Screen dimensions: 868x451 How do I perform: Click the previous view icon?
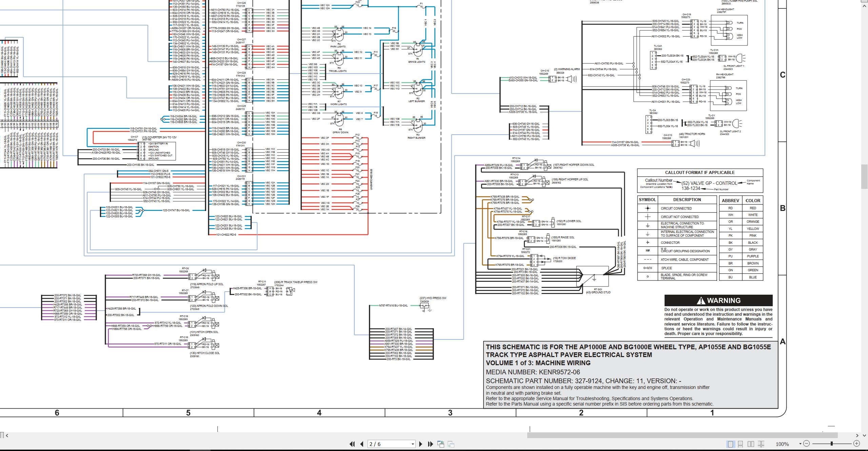441,444
